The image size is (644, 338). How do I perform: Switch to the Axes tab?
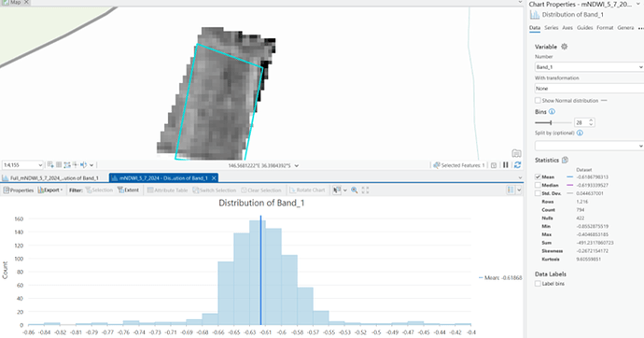[567, 28]
